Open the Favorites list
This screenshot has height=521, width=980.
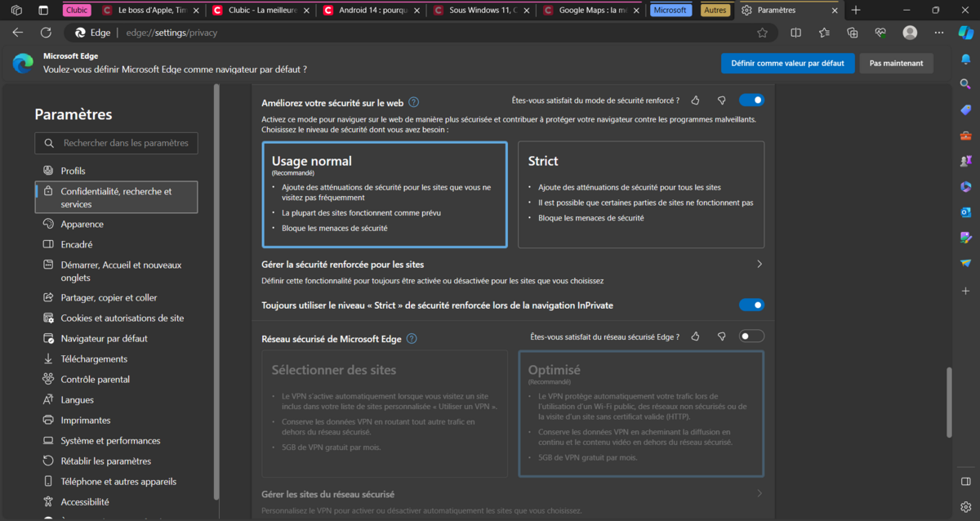click(x=824, y=33)
